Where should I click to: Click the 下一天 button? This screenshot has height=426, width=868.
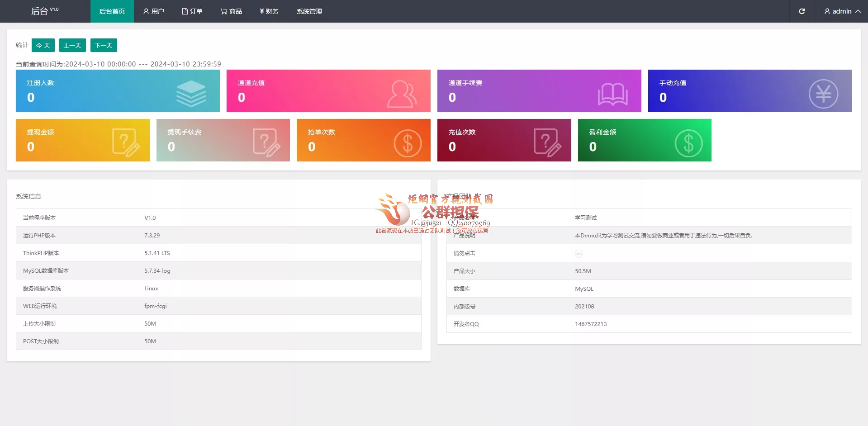click(104, 45)
